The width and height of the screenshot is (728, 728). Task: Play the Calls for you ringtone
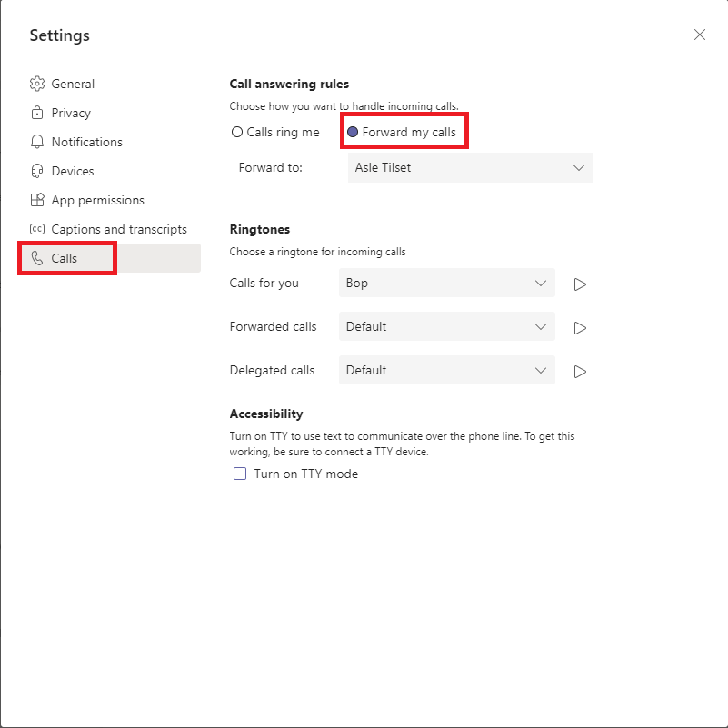(x=580, y=284)
